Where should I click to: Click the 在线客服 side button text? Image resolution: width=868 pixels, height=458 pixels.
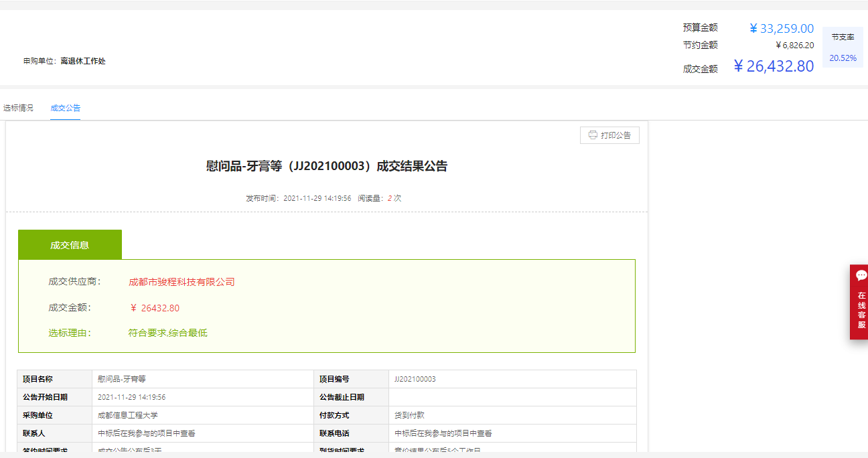click(861, 310)
